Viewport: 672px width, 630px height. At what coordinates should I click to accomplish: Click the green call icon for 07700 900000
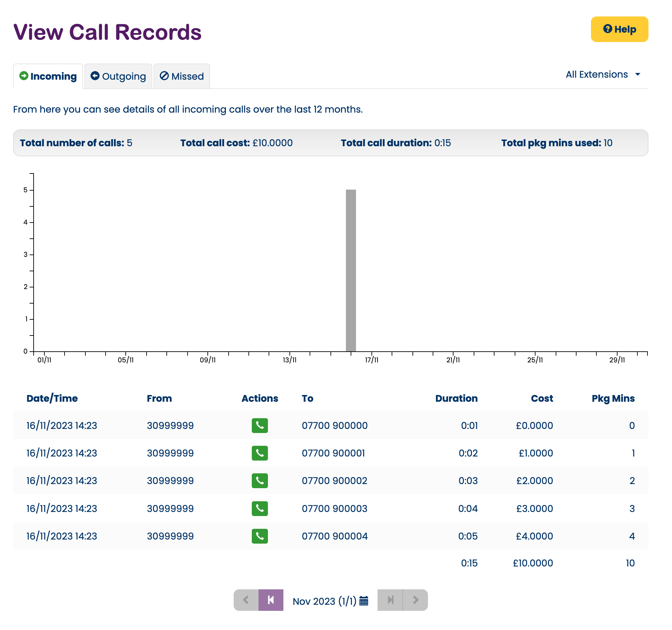259,426
